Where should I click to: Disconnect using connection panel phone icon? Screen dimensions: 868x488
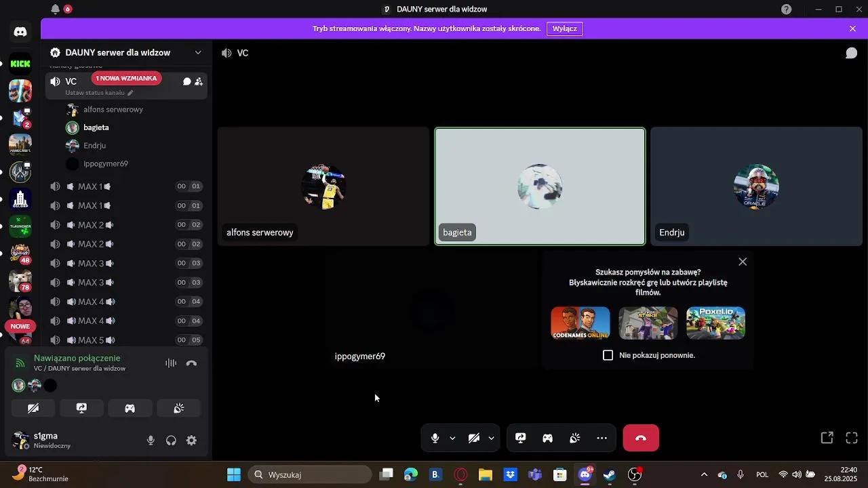191,363
